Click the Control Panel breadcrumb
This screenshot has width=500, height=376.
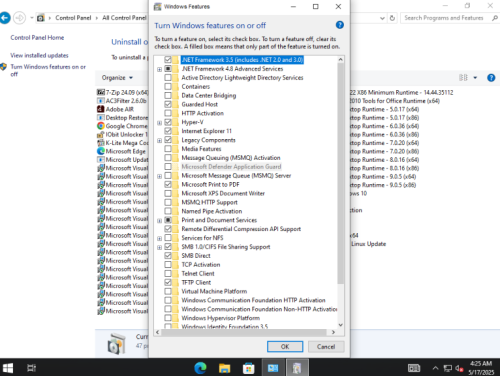coord(73,18)
